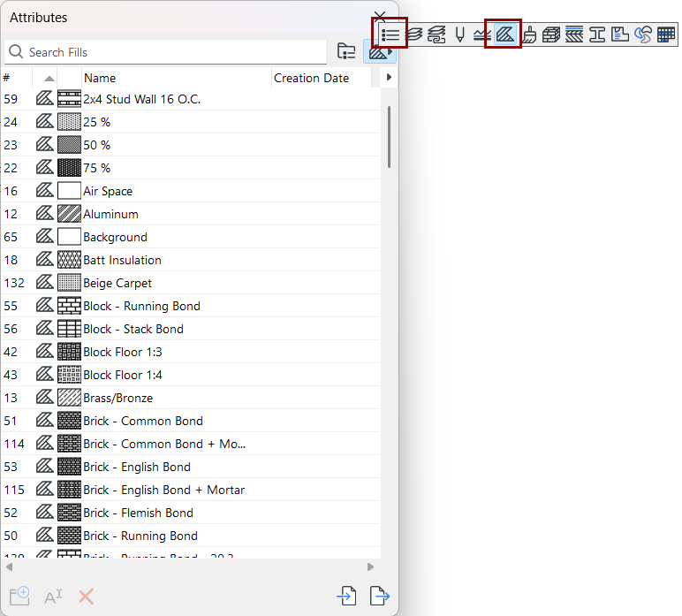Open Operation Profiles grid icon

click(666, 34)
